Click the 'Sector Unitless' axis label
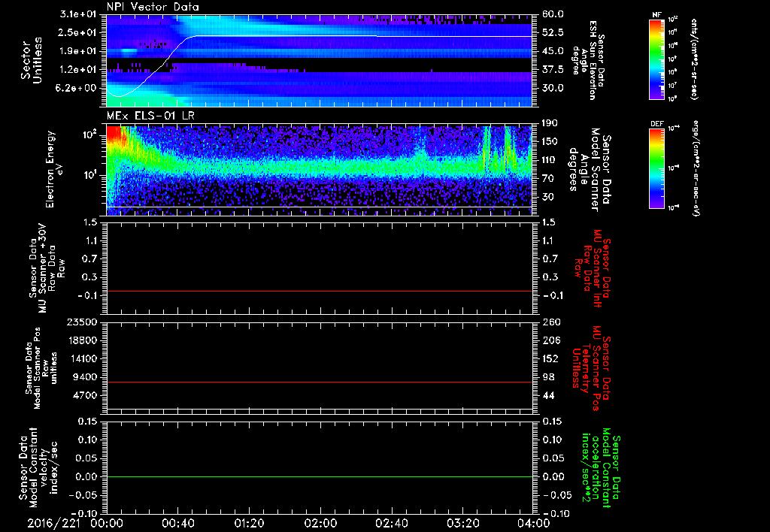The height and width of the screenshot is (532, 770). [32, 60]
